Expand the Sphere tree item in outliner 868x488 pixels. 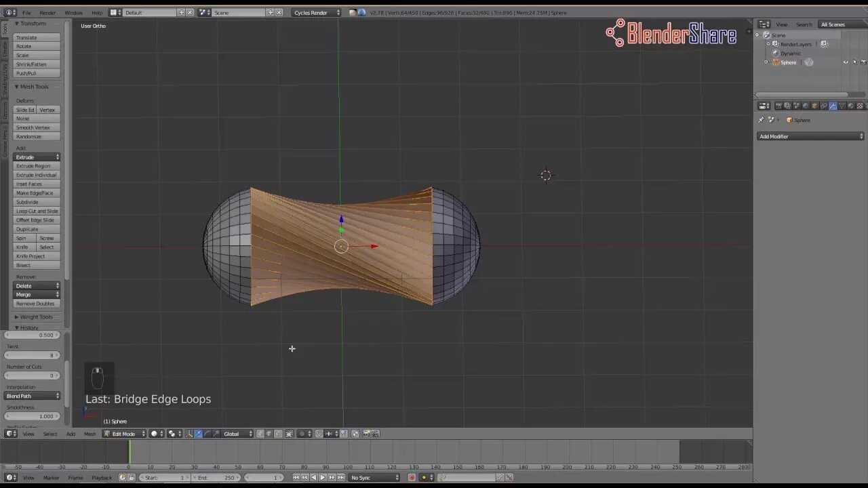[766, 62]
